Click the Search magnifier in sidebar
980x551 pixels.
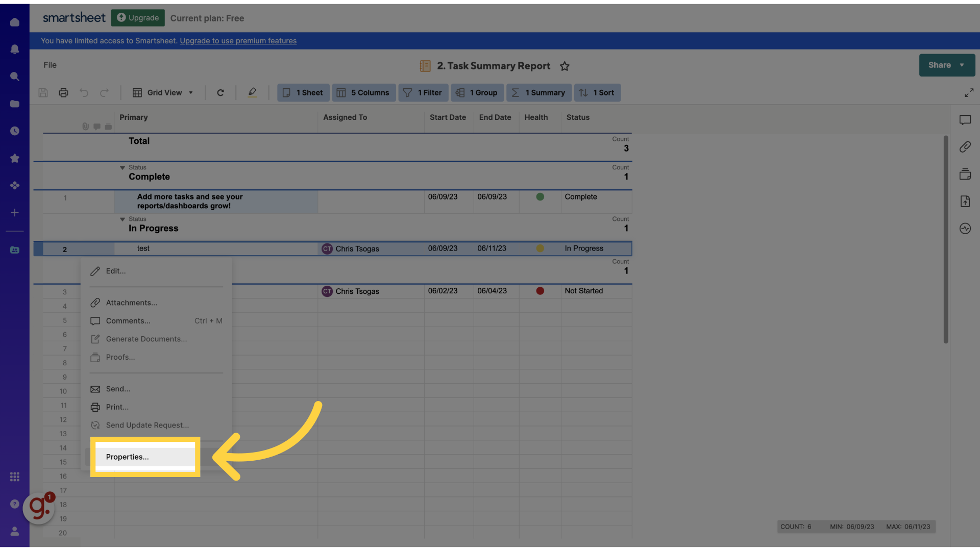coord(15,77)
